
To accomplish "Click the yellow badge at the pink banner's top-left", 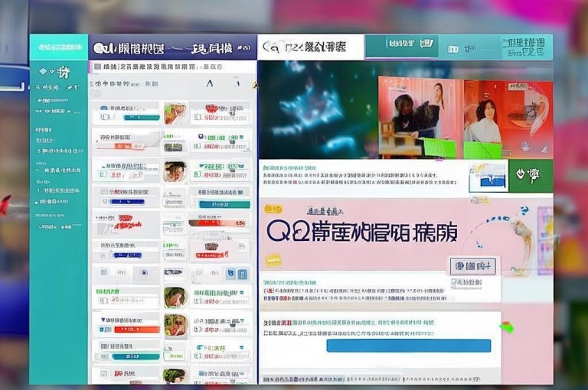I will (x=273, y=209).
